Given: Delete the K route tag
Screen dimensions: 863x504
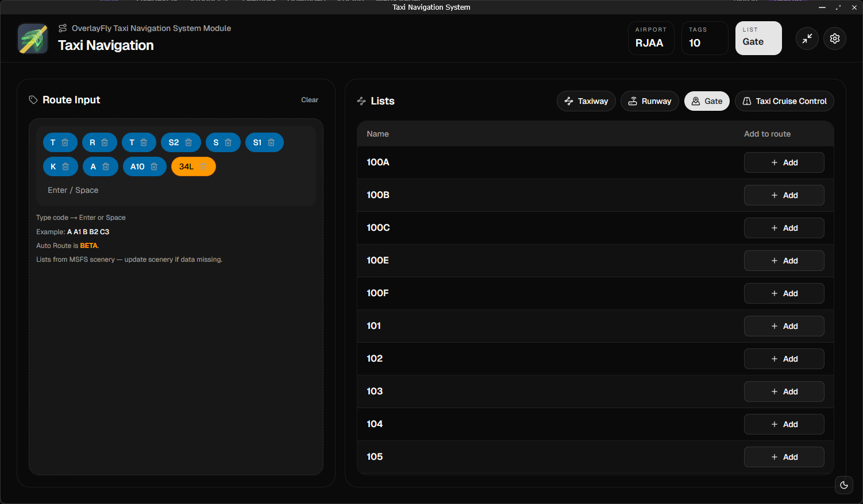Looking at the screenshot, I should point(66,166).
